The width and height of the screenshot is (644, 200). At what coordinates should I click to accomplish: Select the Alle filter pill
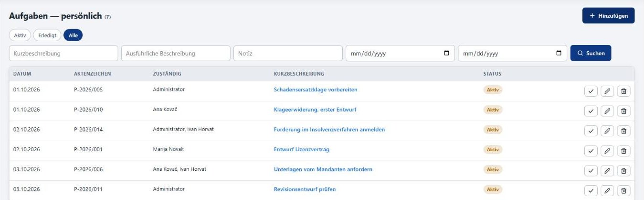pyautogui.click(x=73, y=35)
